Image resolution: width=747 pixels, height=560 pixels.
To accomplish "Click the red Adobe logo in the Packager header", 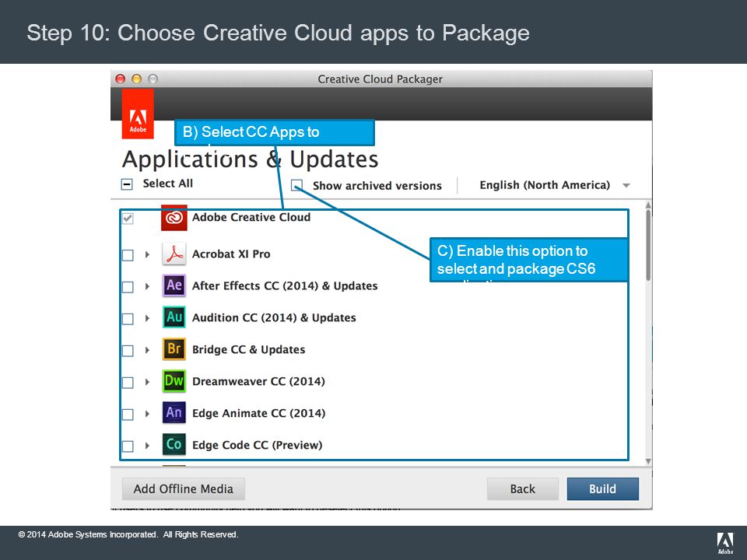I will (x=138, y=114).
